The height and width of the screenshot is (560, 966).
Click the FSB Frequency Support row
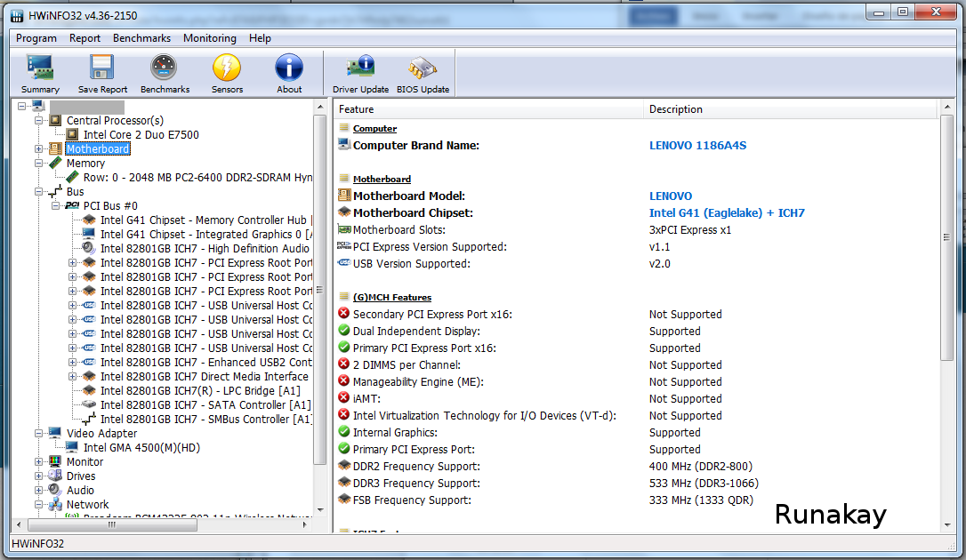[x=637, y=500]
